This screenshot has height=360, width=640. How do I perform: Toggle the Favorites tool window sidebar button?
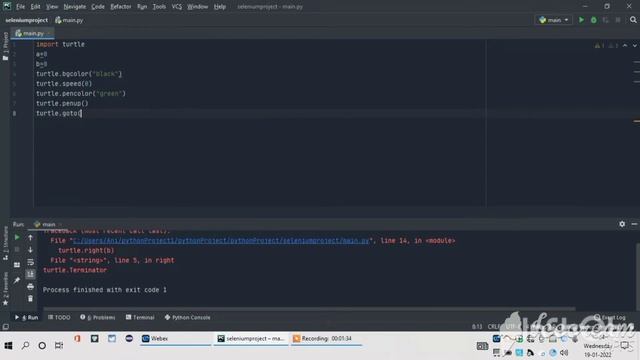(x=5, y=289)
